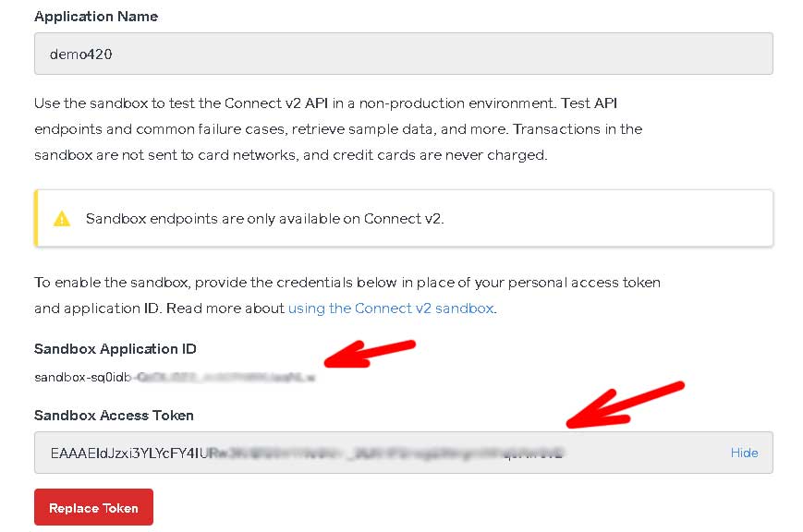803x532 pixels.
Task: Click the 'To enable the sandbox' instruction text
Action: (x=347, y=296)
